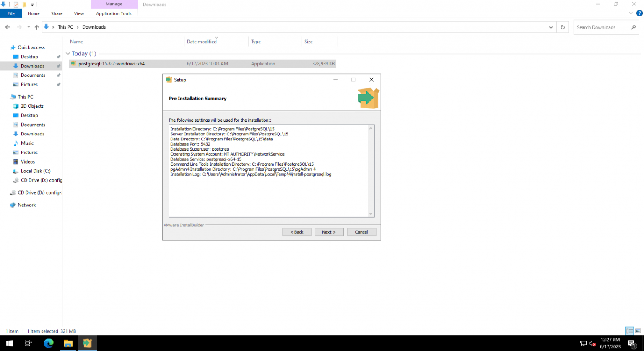This screenshot has width=644, height=351.
Task: Select Local Disk (C:) in the sidebar
Action: (x=36, y=171)
